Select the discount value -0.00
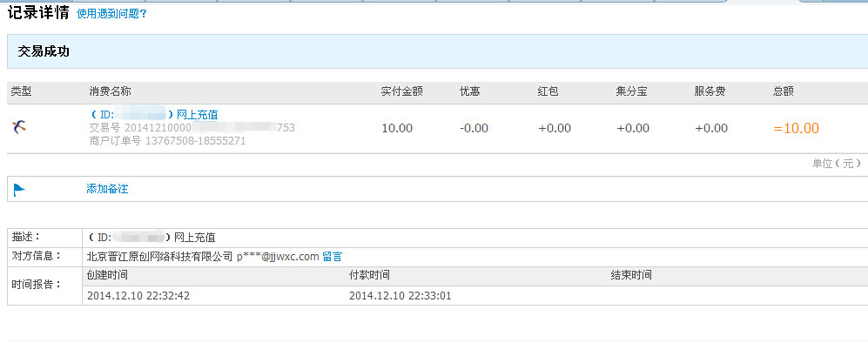Viewport: 868px width, 343px height. [474, 128]
